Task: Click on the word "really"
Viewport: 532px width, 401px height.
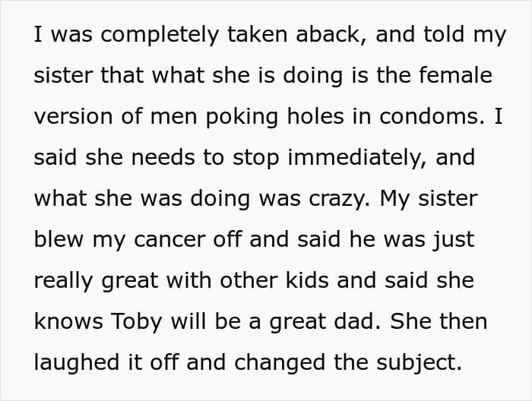Action: click(63, 281)
